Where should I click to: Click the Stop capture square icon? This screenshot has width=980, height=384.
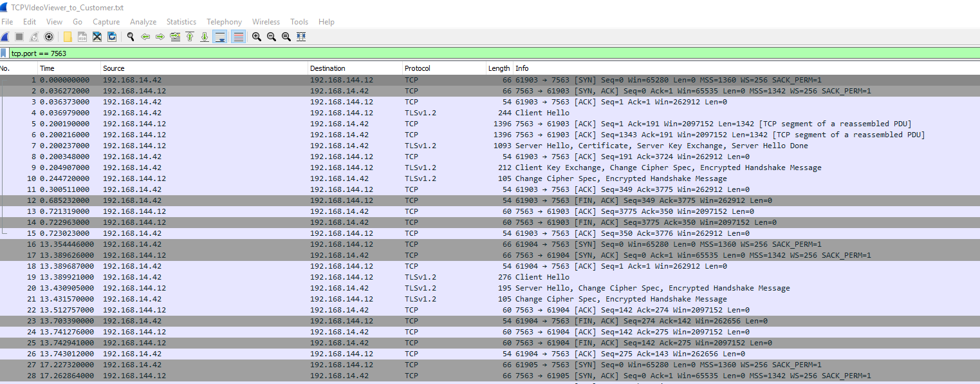tap(19, 37)
